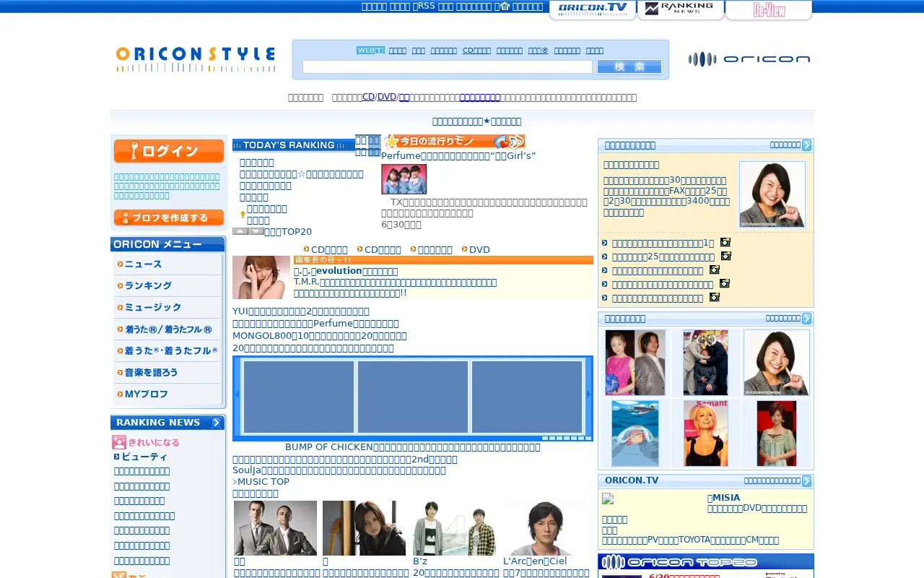This screenshot has height=578, width=924.
Task: Open the blonde woman Samantha gallery photo
Action: click(706, 433)
